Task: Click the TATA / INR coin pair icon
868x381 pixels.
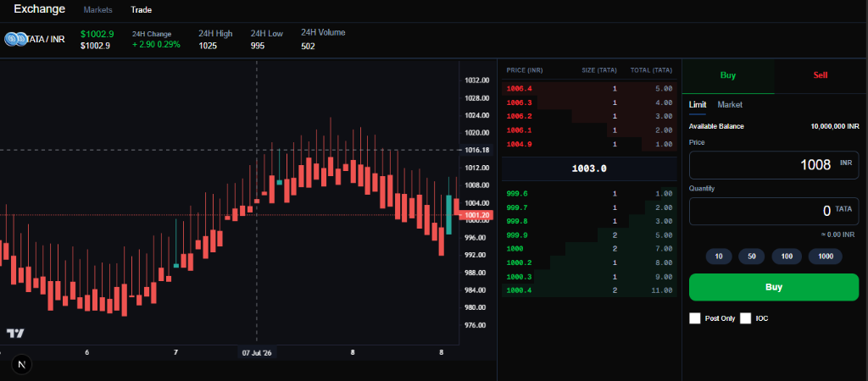Action: 16,39
